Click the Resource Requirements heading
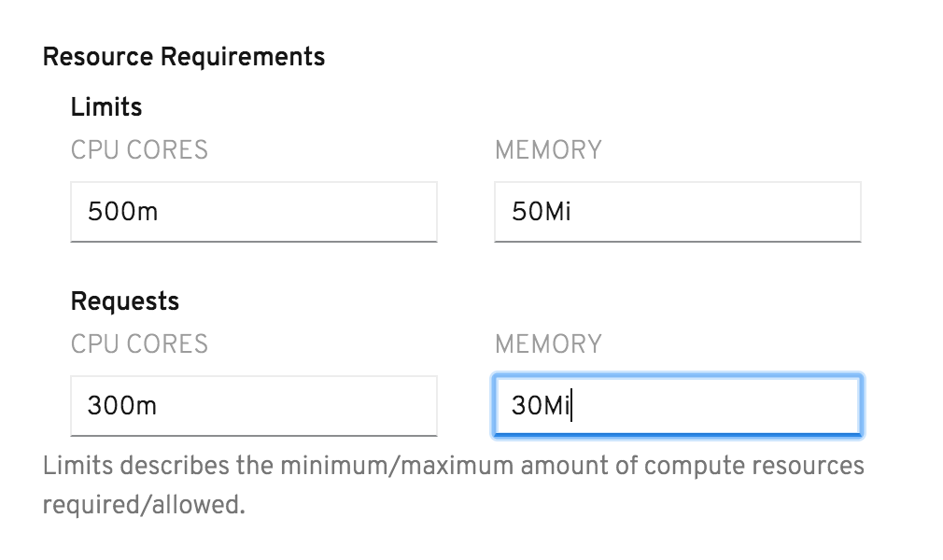The width and height of the screenshot is (943, 560). pyautogui.click(x=184, y=57)
